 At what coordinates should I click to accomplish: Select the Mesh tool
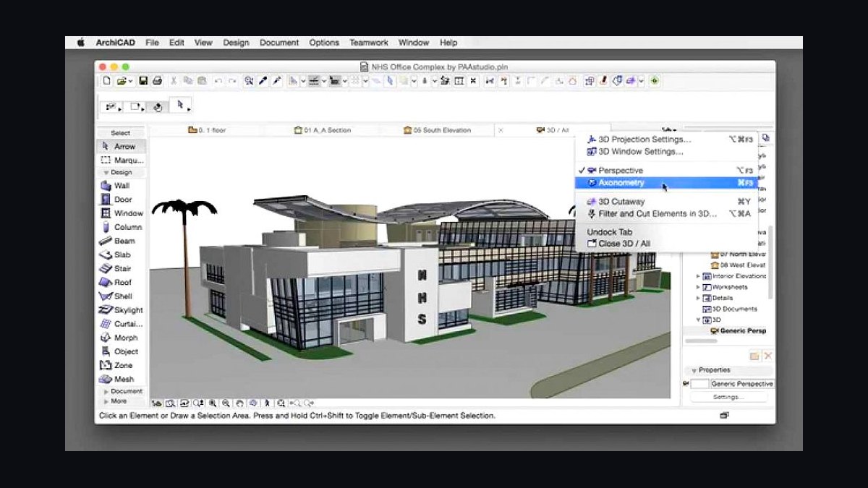click(121, 379)
